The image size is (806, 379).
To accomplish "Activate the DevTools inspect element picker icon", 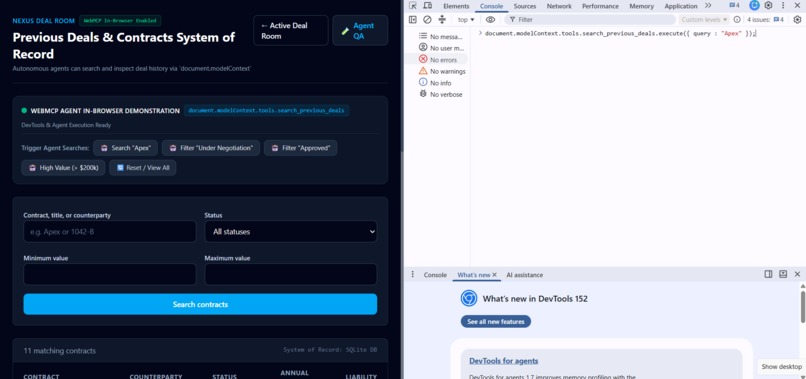I will click(413, 6).
